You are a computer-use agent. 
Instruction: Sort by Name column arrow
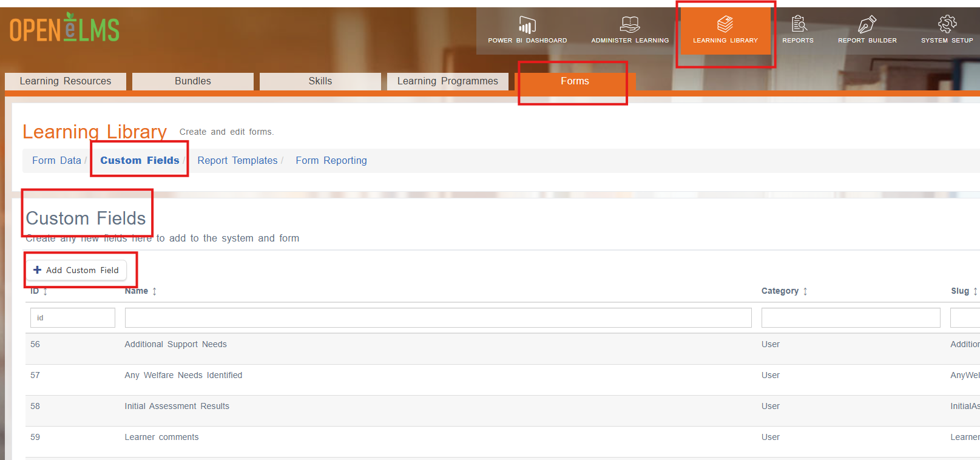point(155,291)
